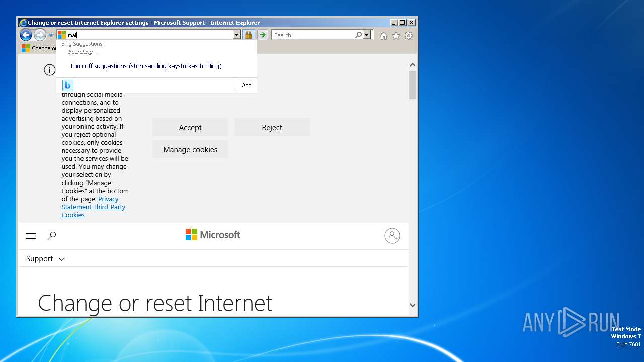
Task: Open the sign-in account avatar icon
Action: (x=392, y=236)
